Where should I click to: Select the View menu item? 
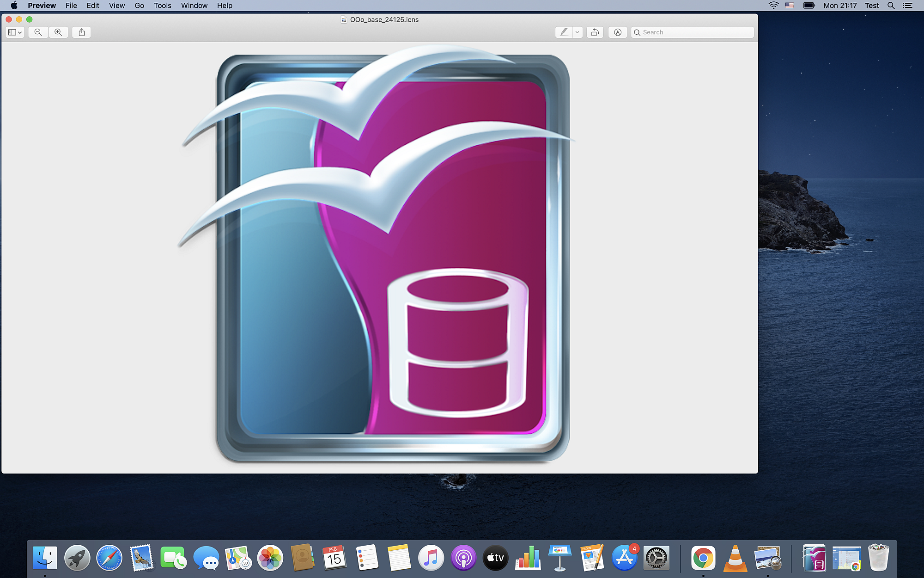[116, 6]
